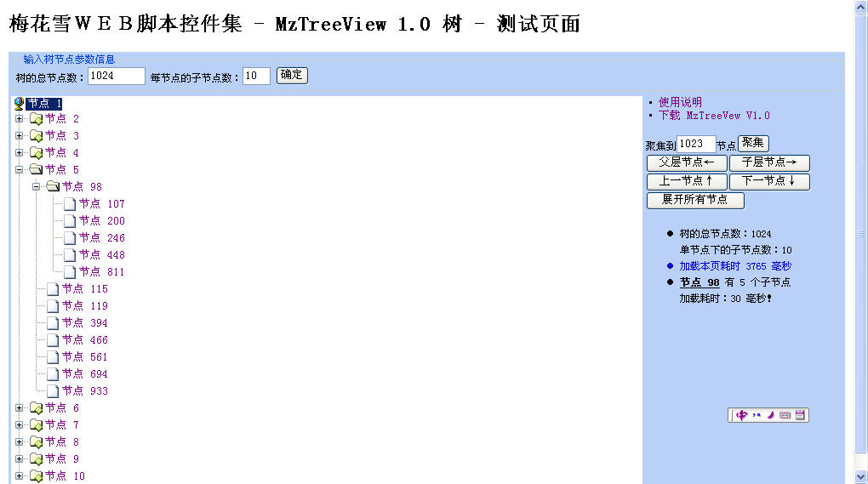Click the folder icon of 节点 8
This screenshot has height=484, width=868.
tap(36, 442)
